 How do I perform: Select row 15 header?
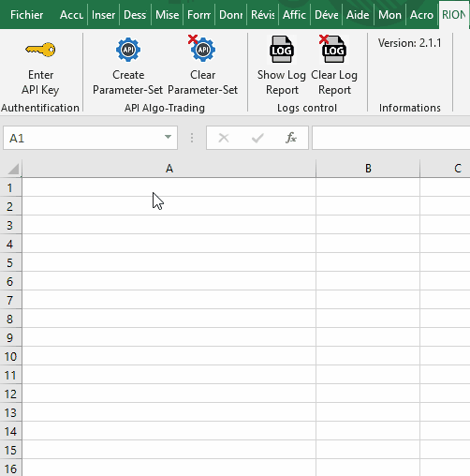coord(10,450)
